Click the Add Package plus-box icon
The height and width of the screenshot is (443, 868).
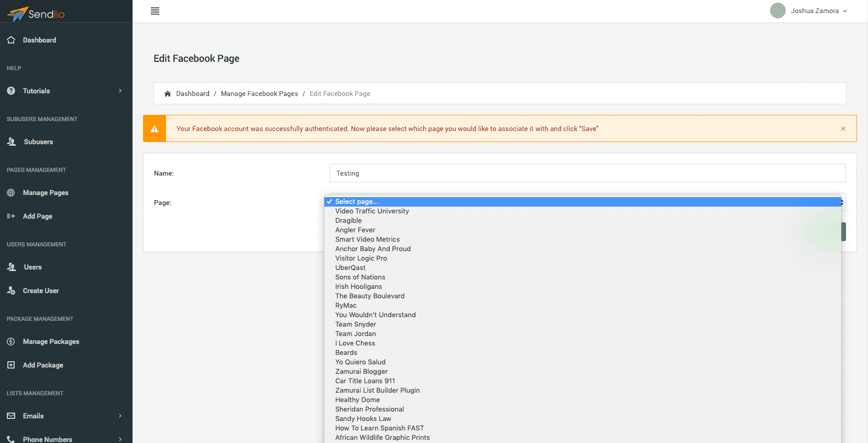click(11, 365)
